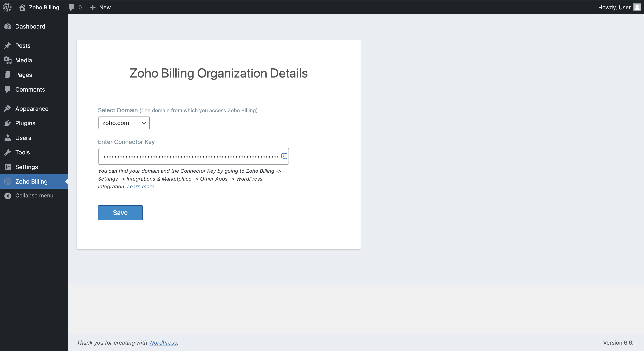Screen dimensions: 644x351
Task: Click the Plugins plug icon
Action: coord(8,123)
